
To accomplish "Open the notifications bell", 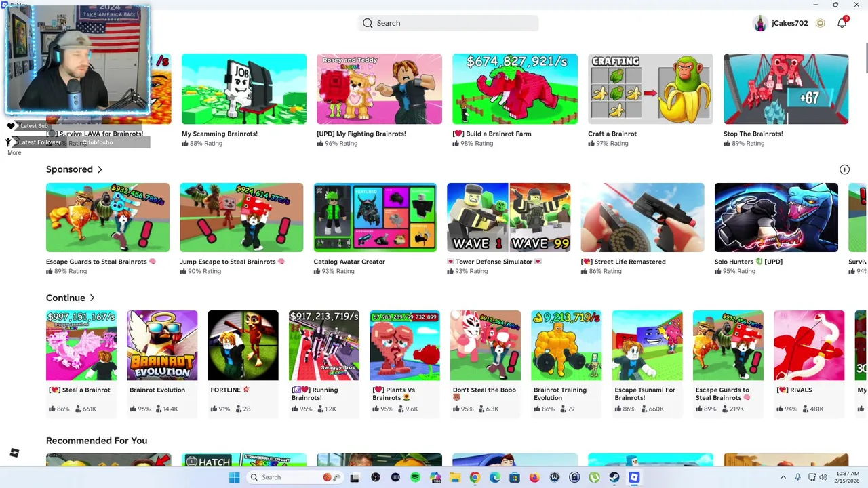I will [x=842, y=23].
